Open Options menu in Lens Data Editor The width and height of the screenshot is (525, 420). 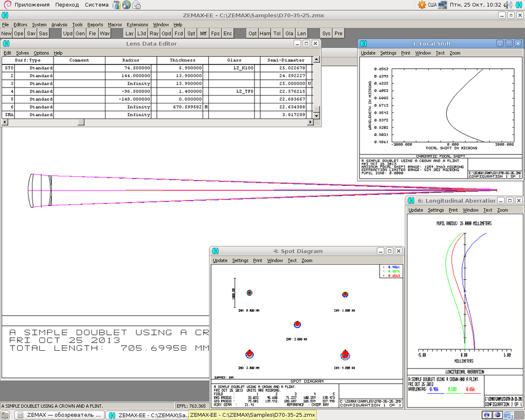41,53
